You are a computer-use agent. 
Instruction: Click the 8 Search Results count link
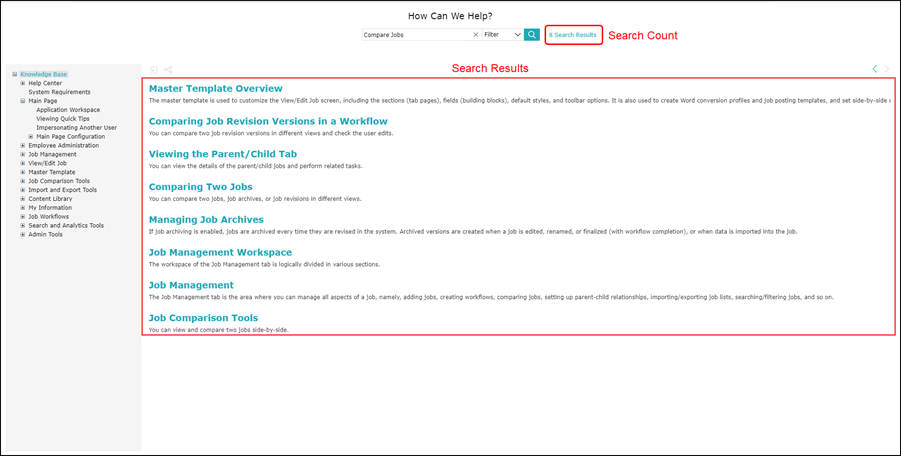click(573, 35)
